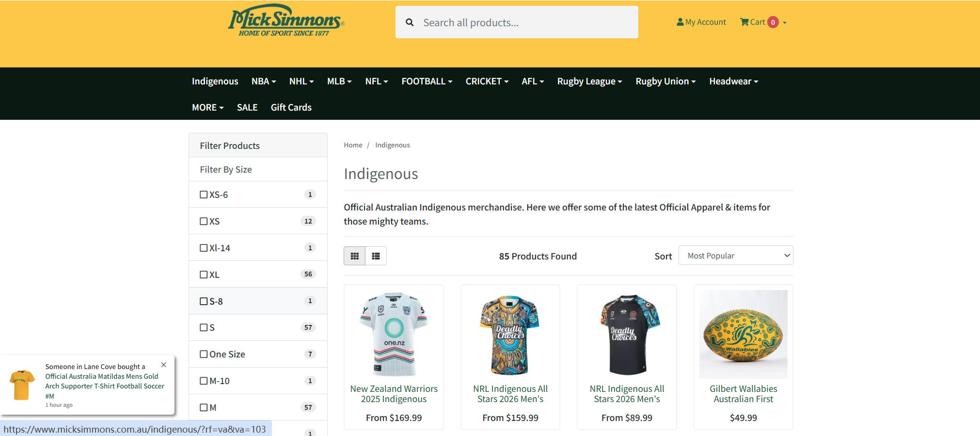Screen dimensions: 980x436
Task: Click the Home breadcrumb link
Action: click(x=353, y=145)
